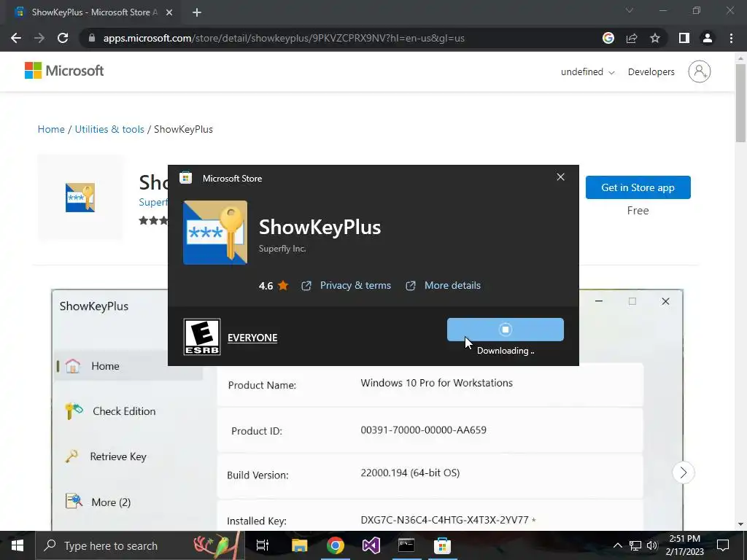The height and width of the screenshot is (560, 747).
Task: Go to the Home breadcrumb link
Action: [51, 130]
